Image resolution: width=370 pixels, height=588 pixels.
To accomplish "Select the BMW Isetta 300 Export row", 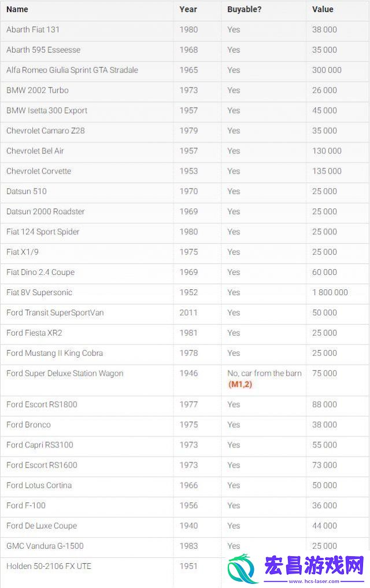I will (185, 111).
